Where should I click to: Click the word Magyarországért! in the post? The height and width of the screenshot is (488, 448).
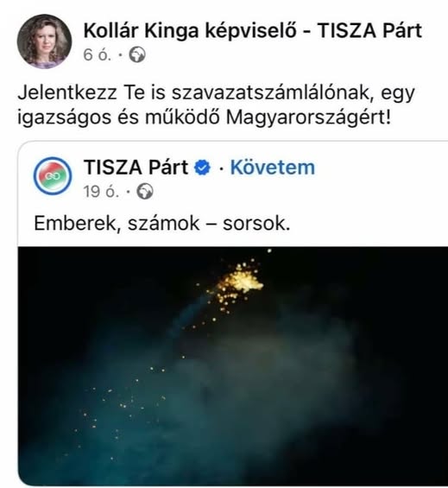click(x=308, y=118)
